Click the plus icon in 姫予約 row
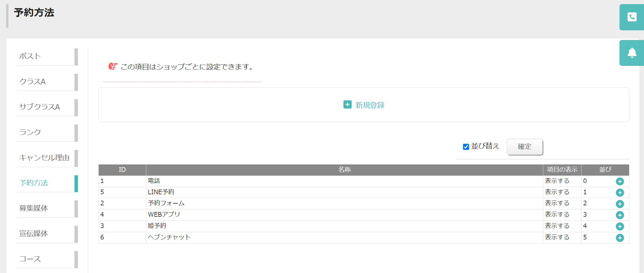The width and height of the screenshot is (644, 273). 620,226
